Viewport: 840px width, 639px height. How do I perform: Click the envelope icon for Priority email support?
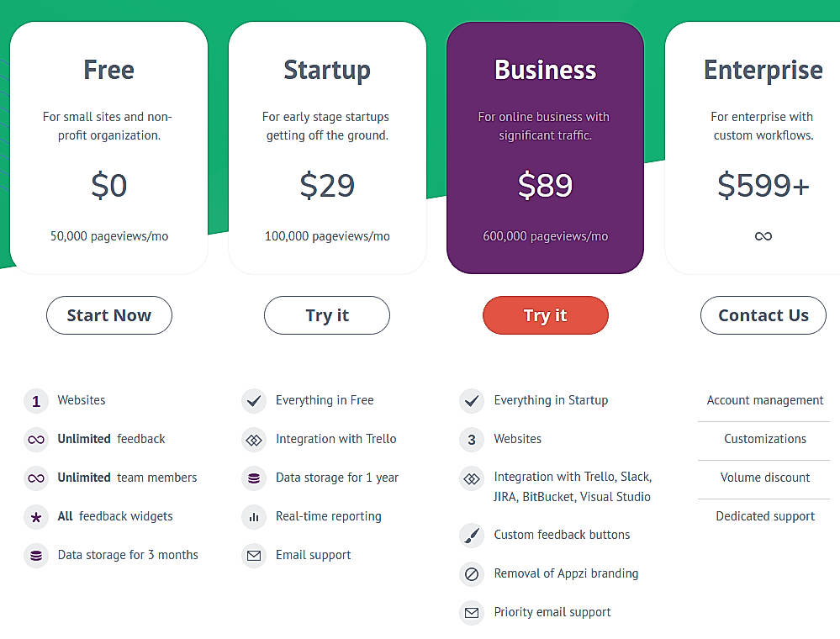point(472,612)
